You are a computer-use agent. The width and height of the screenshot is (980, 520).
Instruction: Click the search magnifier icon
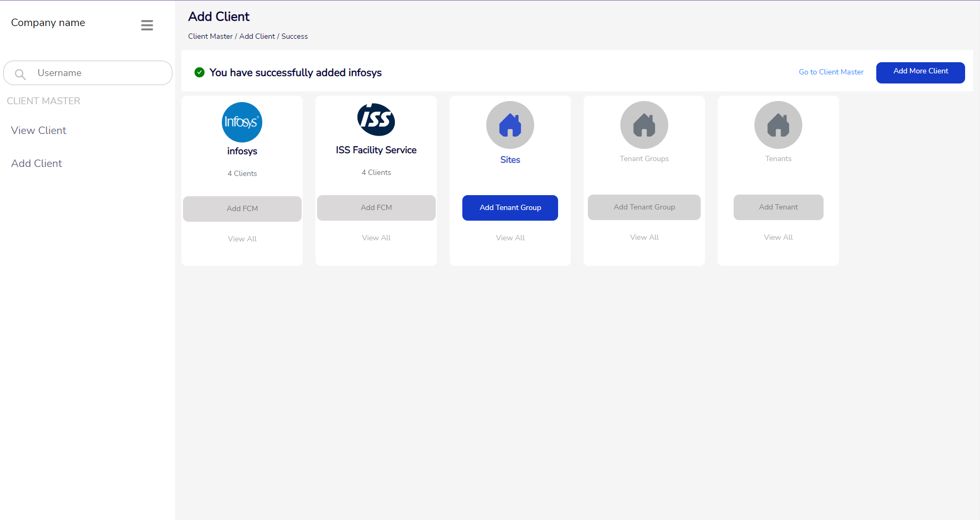(x=20, y=74)
